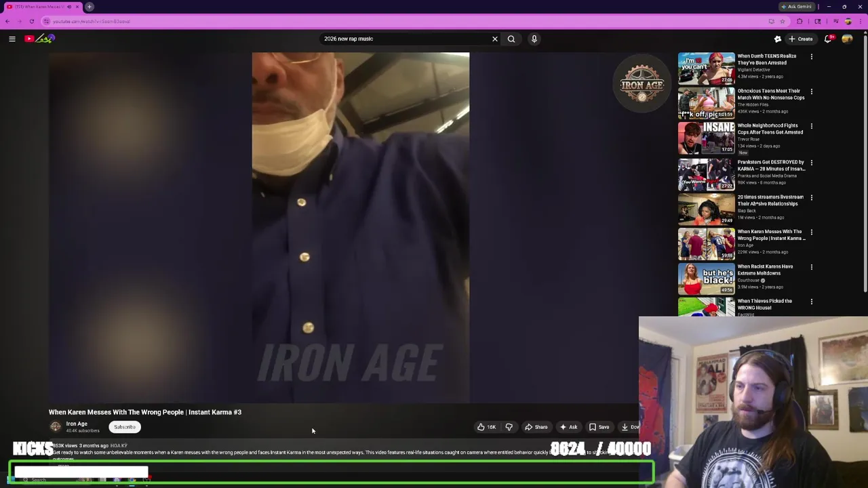868x488 pixels.
Task: Subscribe to Iron Age channel
Action: (x=125, y=427)
